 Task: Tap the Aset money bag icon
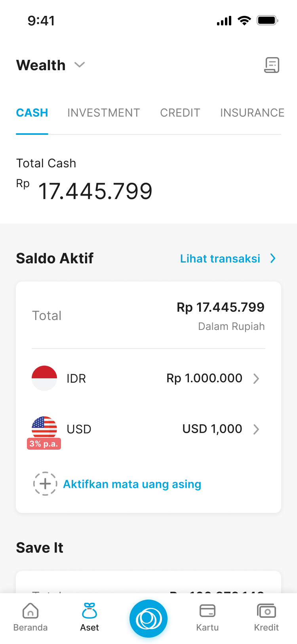tap(89, 611)
